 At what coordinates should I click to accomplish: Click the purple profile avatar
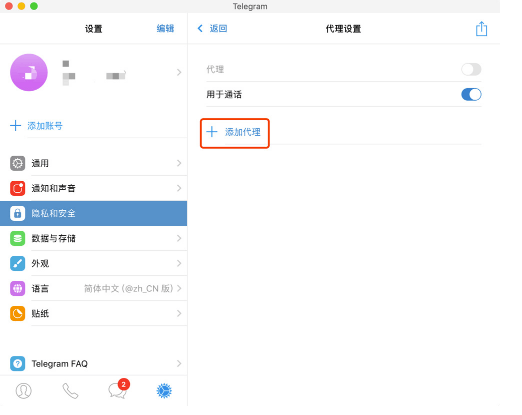click(29, 72)
